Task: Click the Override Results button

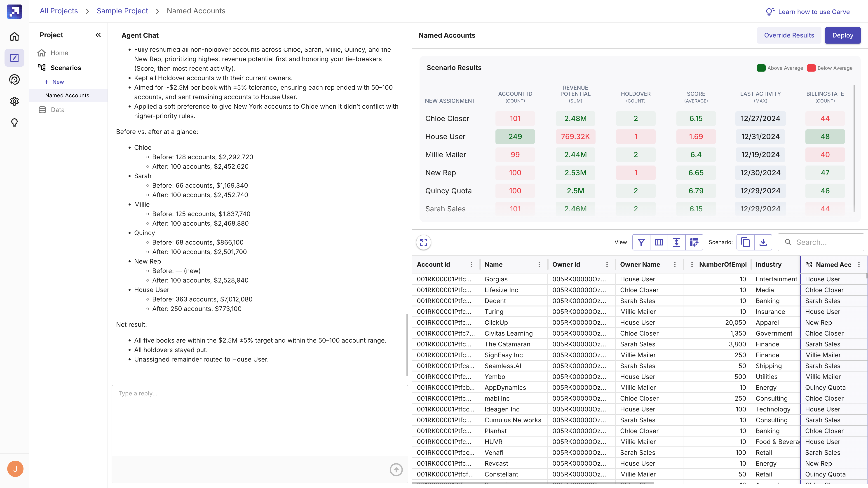Action: tap(789, 35)
